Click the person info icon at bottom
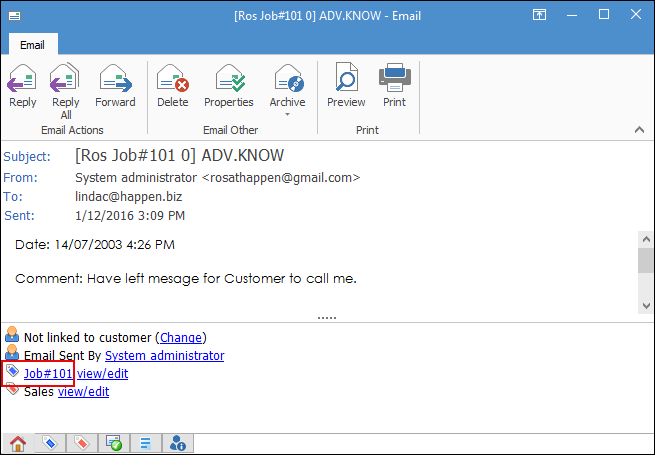655x455 pixels. [x=178, y=443]
